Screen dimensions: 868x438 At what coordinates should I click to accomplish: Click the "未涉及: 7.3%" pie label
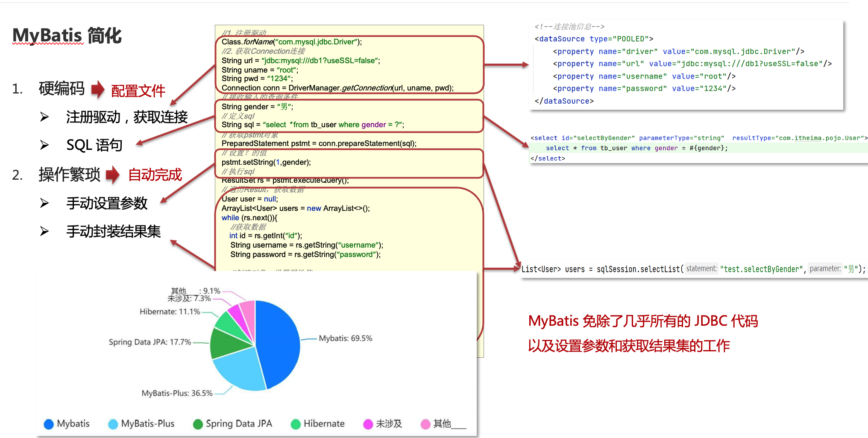(x=189, y=298)
